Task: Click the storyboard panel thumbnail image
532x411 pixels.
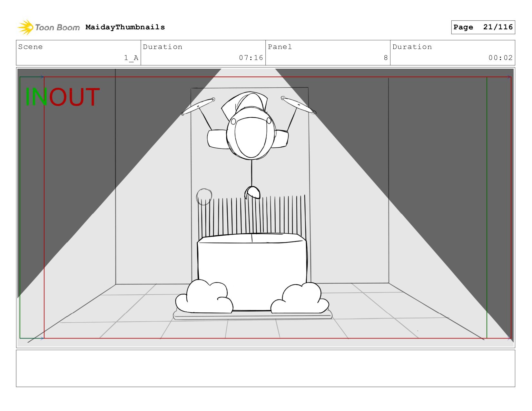Action: click(265, 208)
